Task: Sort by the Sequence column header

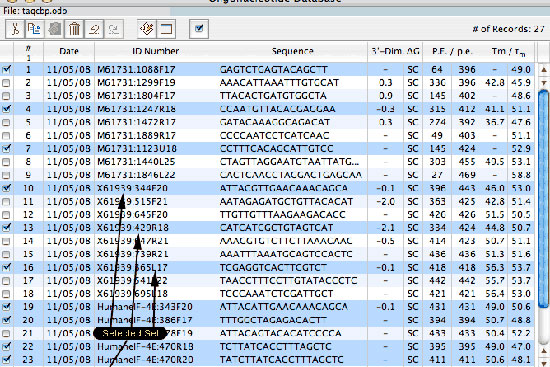Action: point(292,52)
